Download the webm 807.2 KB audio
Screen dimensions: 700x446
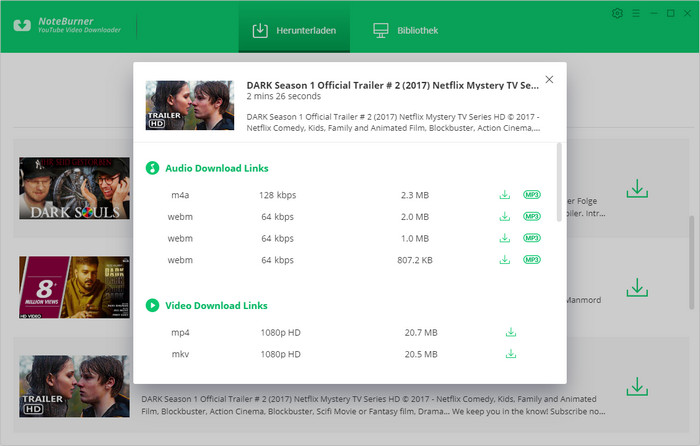(x=504, y=260)
